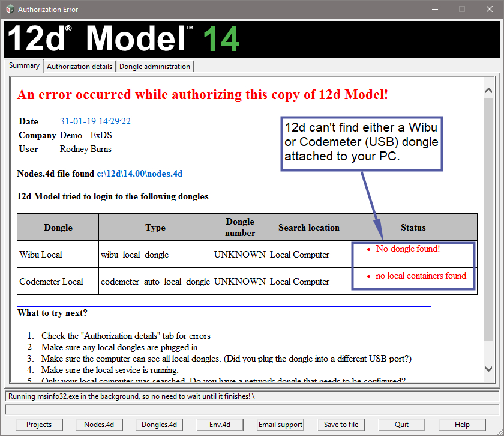The width and height of the screenshot is (504, 436).
Task: Click the user name Rodney Burns
Action: click(85, 149)
